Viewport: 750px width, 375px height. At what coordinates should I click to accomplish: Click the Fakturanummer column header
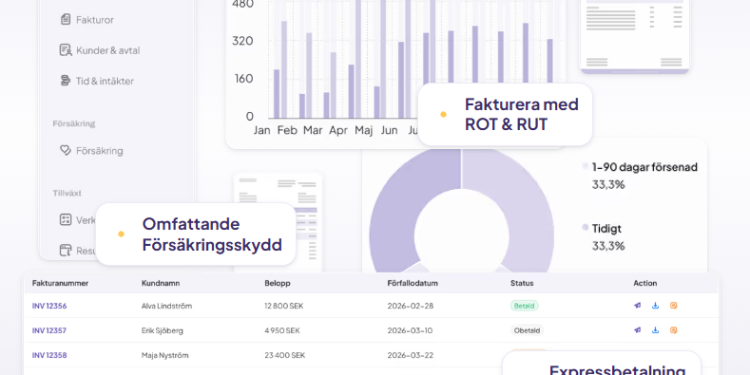[60, 283]
